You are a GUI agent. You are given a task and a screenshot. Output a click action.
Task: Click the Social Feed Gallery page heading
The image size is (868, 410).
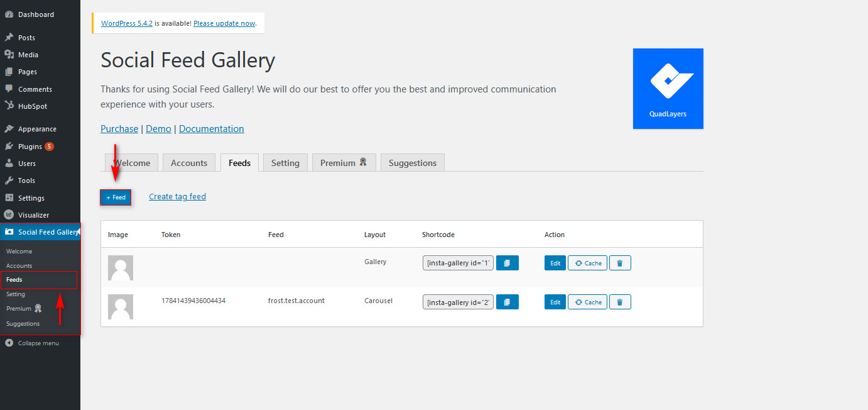pos(188,60)
